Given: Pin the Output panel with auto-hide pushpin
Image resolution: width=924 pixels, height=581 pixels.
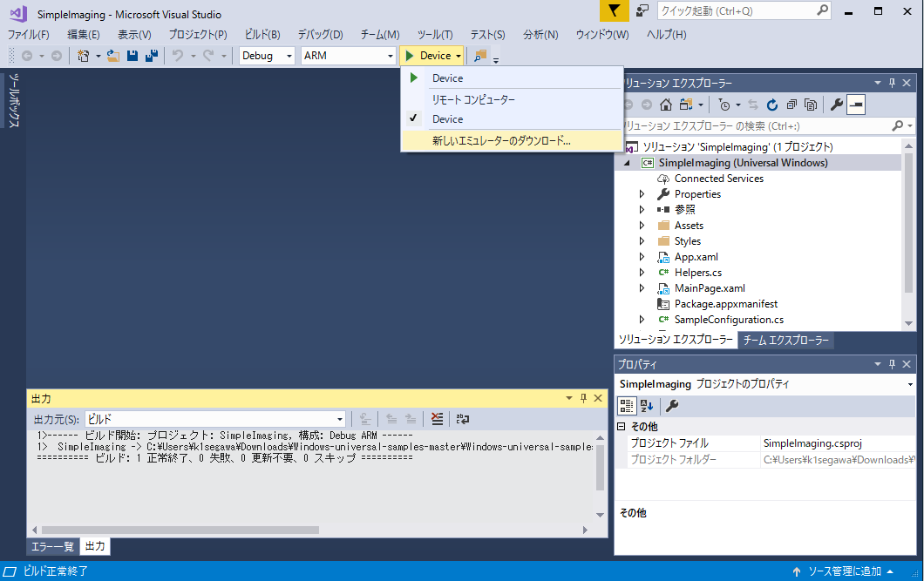Looking at the screenshot, I should (x=583, y=399).
